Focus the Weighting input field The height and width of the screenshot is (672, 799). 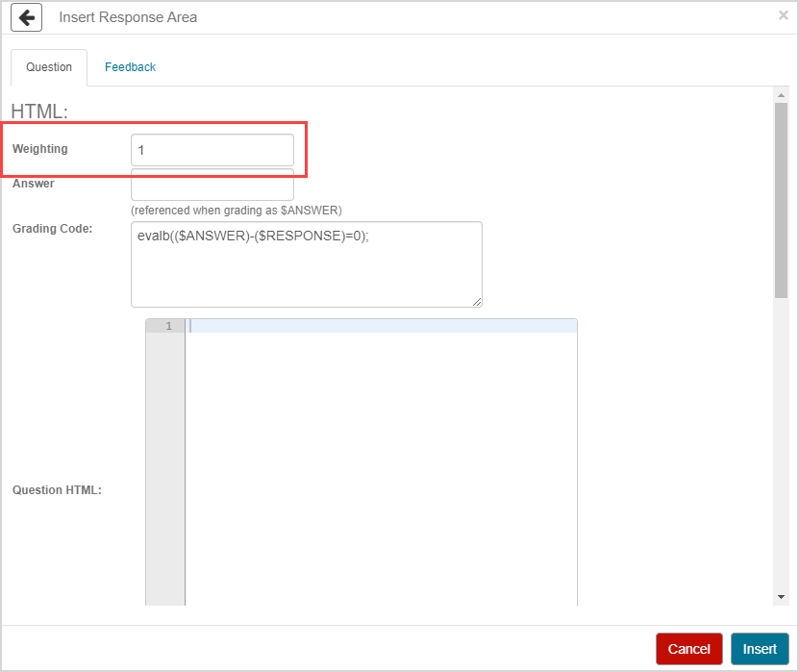coord(212,150)
